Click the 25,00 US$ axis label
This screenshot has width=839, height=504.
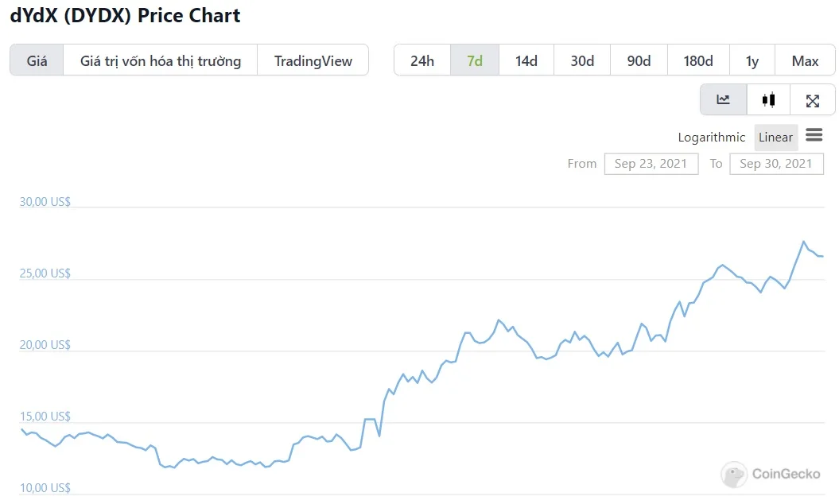[45, 273]
